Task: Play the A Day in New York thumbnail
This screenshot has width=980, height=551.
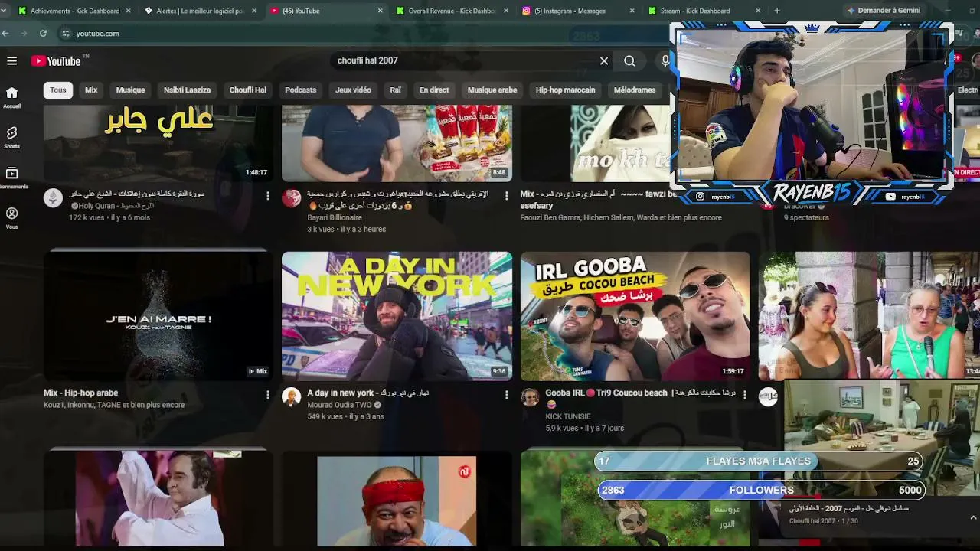Action: (x=397, y=316)
